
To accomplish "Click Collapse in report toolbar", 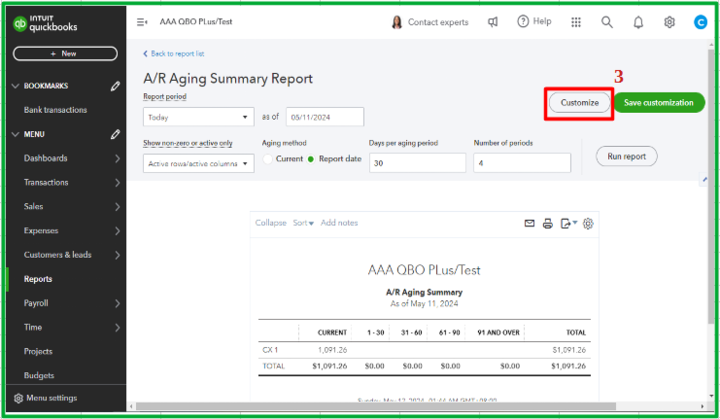I will tap(271, 223).
